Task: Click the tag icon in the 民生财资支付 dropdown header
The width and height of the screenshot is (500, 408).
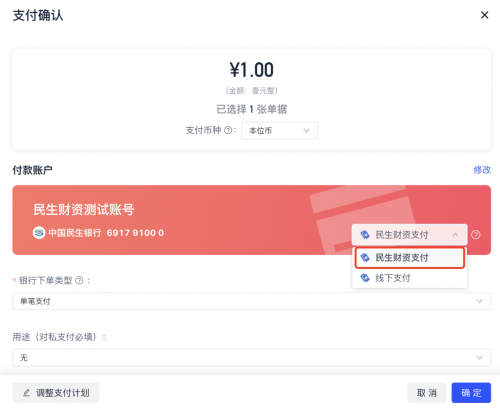Action: (365, 235)
